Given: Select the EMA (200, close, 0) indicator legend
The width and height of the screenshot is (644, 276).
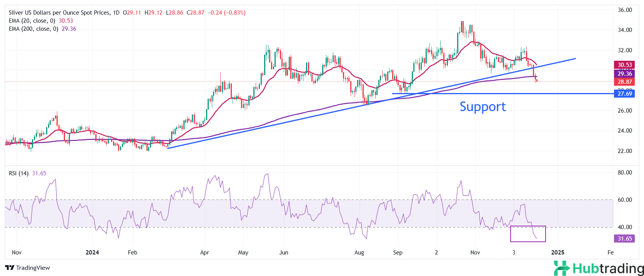Looking at the screenshot, I should point(33,29).
